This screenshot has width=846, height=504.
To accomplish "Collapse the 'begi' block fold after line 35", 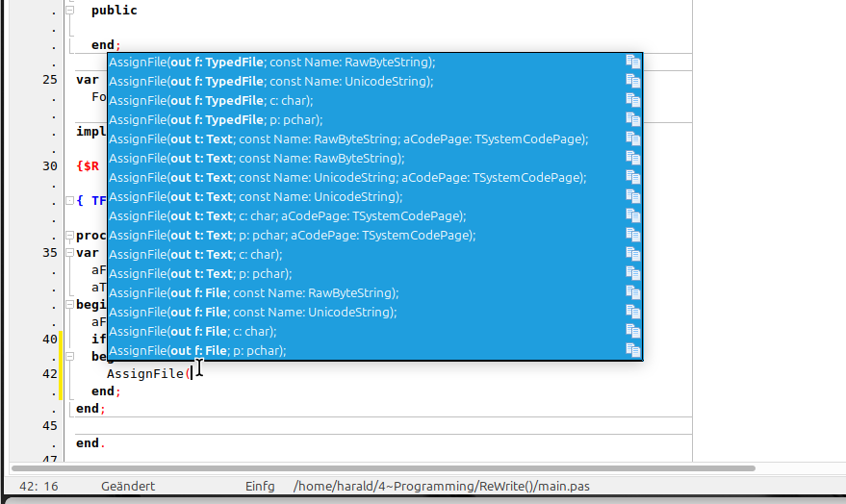I will [x=69, y=305].
